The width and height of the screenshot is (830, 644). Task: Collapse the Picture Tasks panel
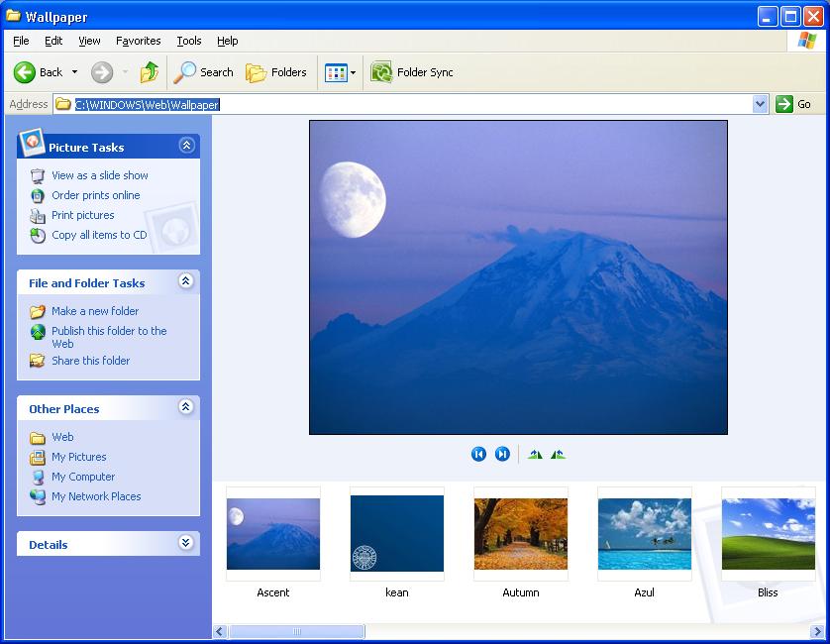[x=186, y=146]
